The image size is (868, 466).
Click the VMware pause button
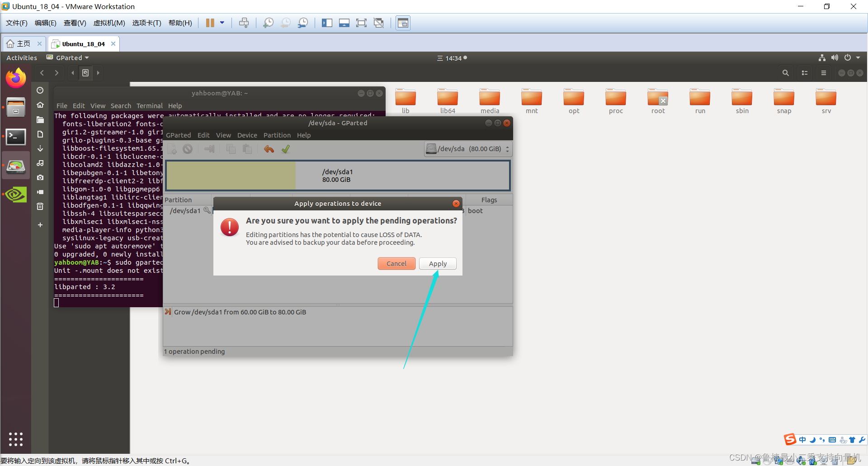click(210, 23)
